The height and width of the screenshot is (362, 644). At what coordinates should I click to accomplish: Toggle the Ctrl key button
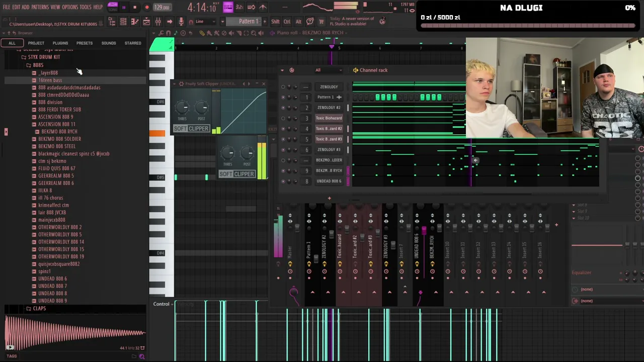pos(287,22)
